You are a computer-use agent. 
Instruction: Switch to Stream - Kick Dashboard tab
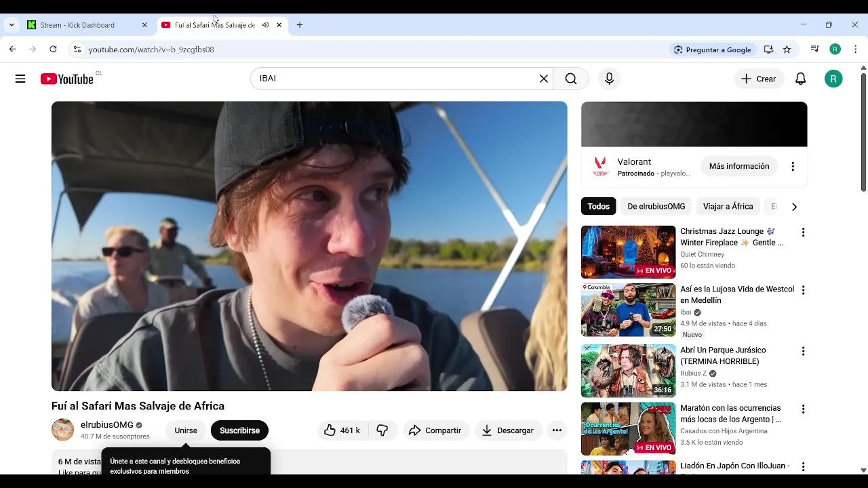click(x=77, y=25)
